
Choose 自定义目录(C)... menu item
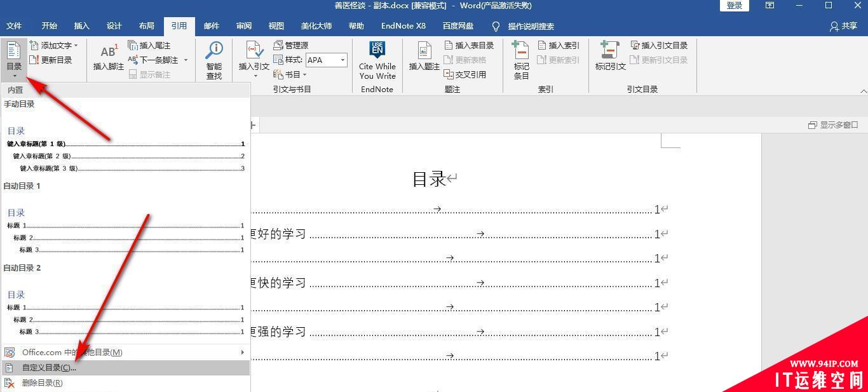(125, 367)
